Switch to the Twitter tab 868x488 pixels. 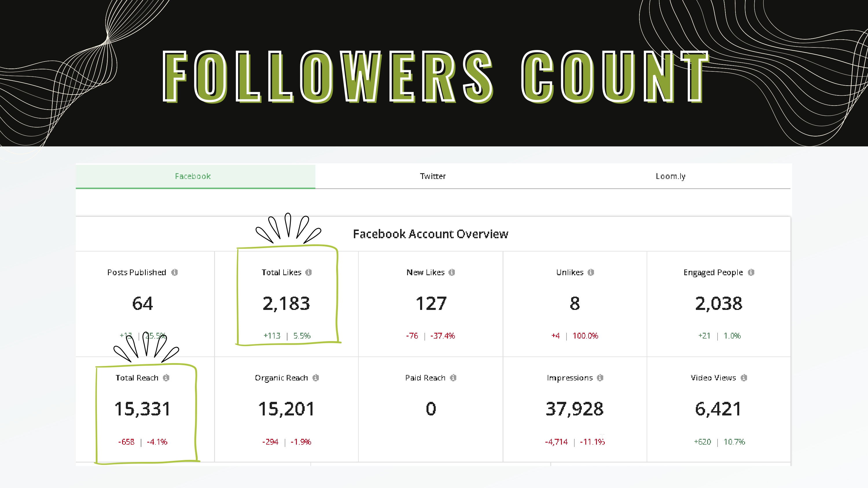point(433,176)
